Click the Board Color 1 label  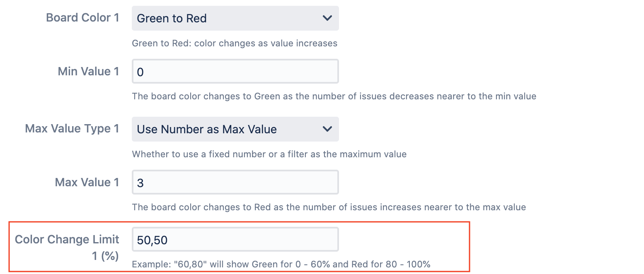[83, 17]
